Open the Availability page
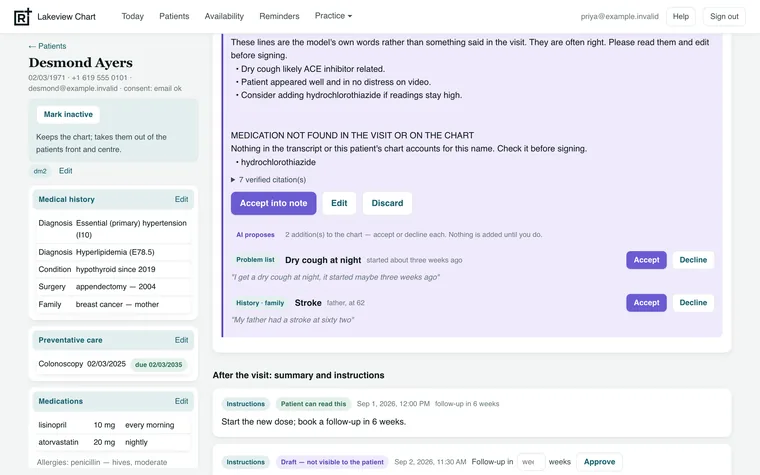This screenshot has width=760, height=475. point(224,16)
